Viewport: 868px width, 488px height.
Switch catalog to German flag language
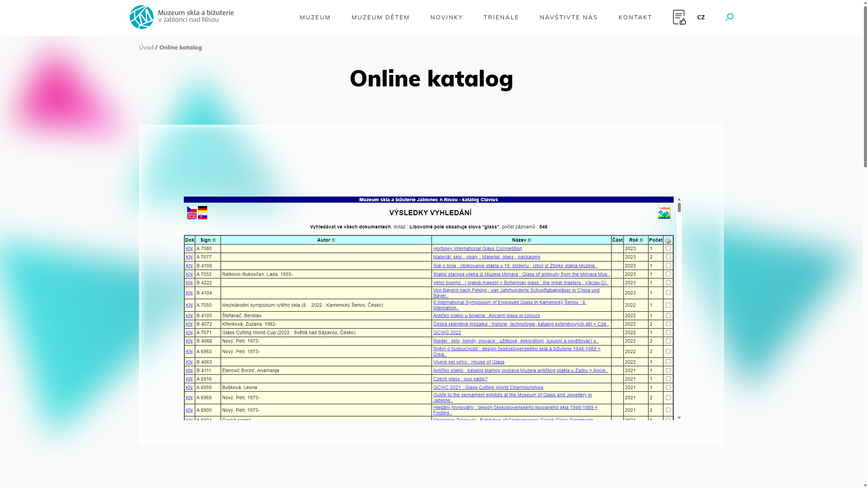tap(202, 209)
